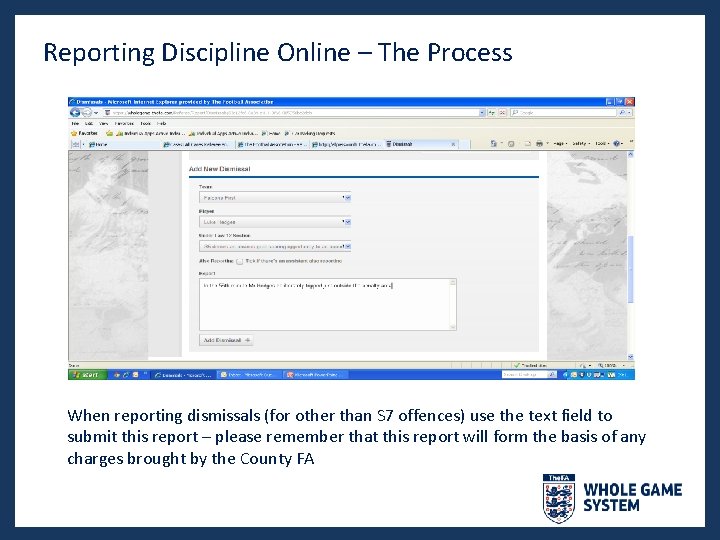The width and height of the screenshot is (720, 540).
Task: Click the page vertical scrollbar thumb
Action: [x=630, y=269]
